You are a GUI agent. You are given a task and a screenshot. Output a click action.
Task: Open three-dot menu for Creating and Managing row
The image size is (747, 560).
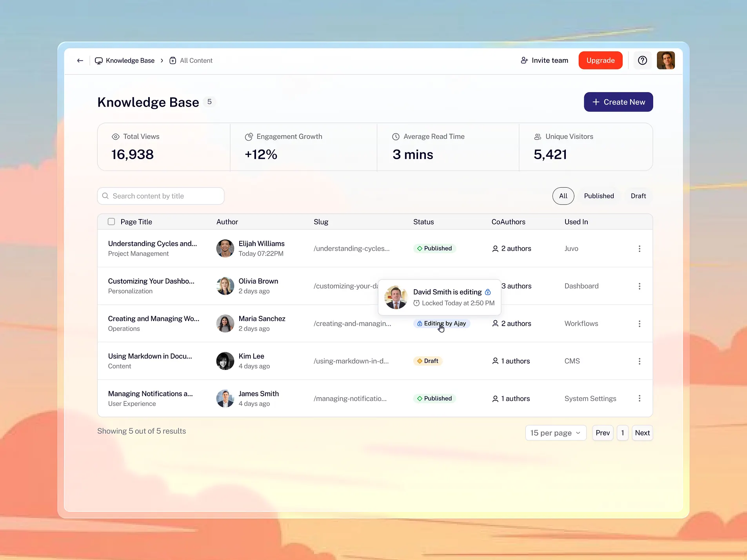(x=639, y=324)
